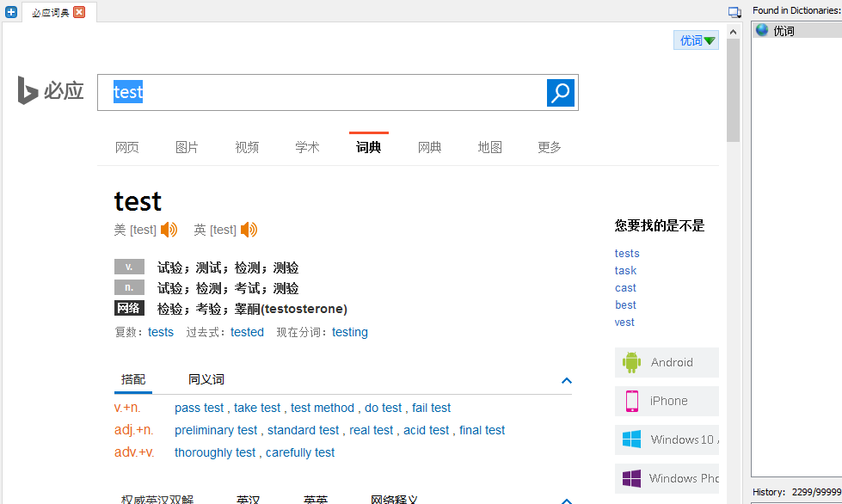The width and height of the screenshot is (842, 504).
Task: Open suggested word task
Action: pyautogui.click(x=625, y=271)
